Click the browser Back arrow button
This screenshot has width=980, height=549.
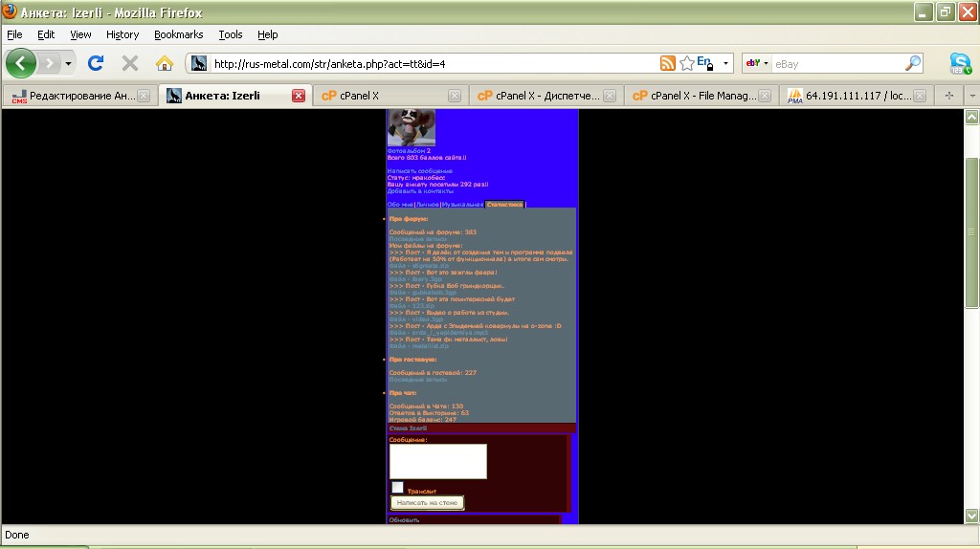21,63
